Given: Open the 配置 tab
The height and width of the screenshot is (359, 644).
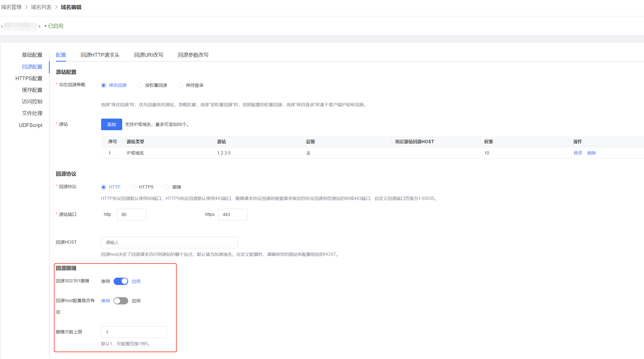Looking at the screenshot, I should click(61, 55).
